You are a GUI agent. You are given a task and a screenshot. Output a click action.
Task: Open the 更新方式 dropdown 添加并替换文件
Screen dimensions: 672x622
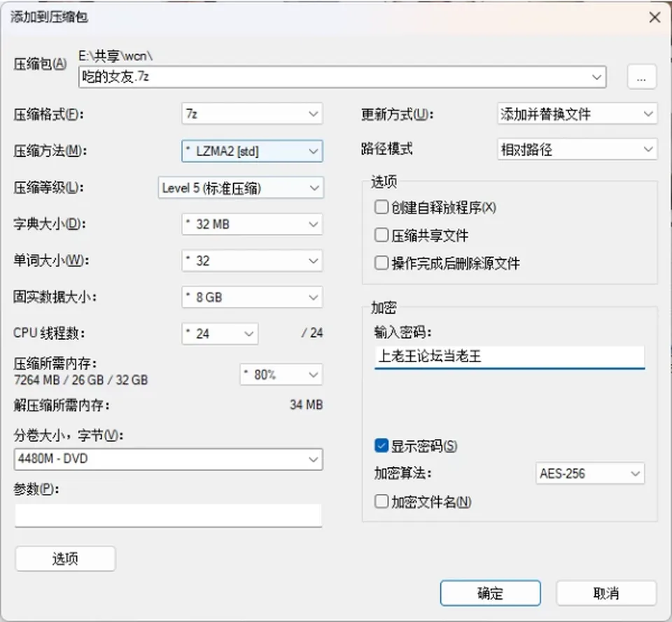577,114
